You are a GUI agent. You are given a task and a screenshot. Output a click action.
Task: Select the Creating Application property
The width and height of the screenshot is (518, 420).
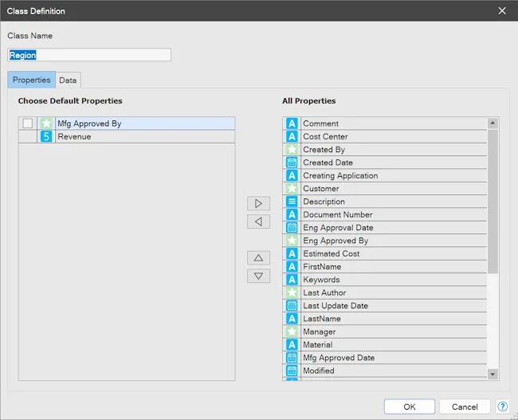pos(385,175)
